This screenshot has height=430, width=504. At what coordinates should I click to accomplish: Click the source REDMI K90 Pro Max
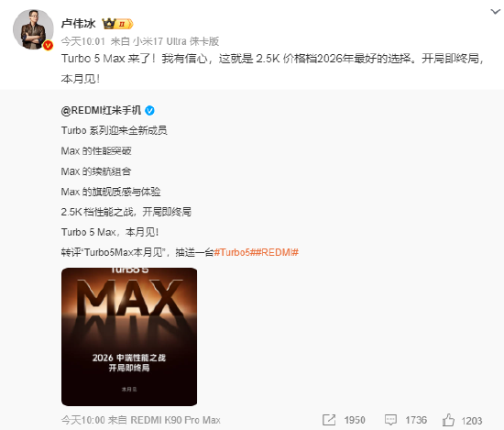point(176,420)
